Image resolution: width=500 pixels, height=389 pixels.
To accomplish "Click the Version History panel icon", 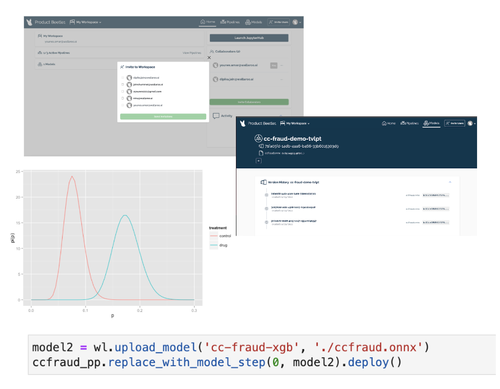I will coord(263,182).
